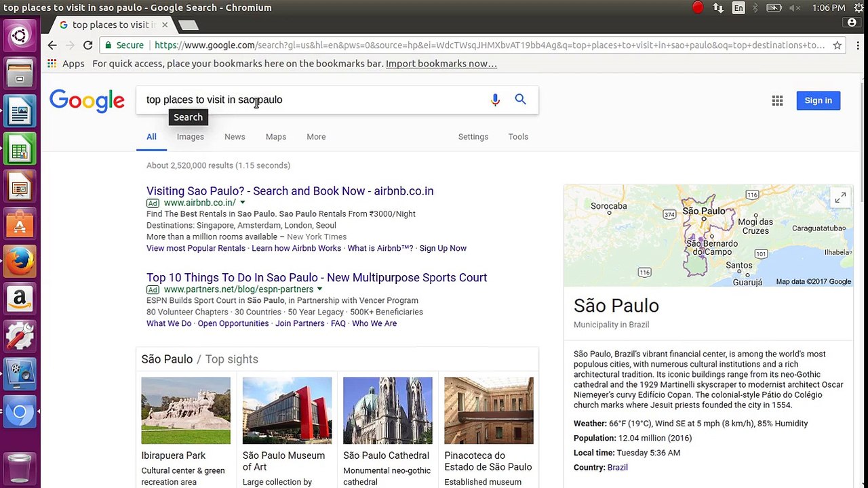Open the São Paulo Cathedral thumbnail
This screenshot has width=868, height=488.
pyautogui.click(x=388, y=411)
